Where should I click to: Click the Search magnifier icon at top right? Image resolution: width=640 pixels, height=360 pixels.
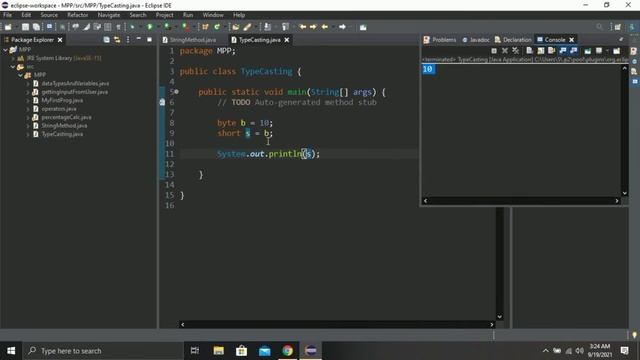(x=599, y=27)
